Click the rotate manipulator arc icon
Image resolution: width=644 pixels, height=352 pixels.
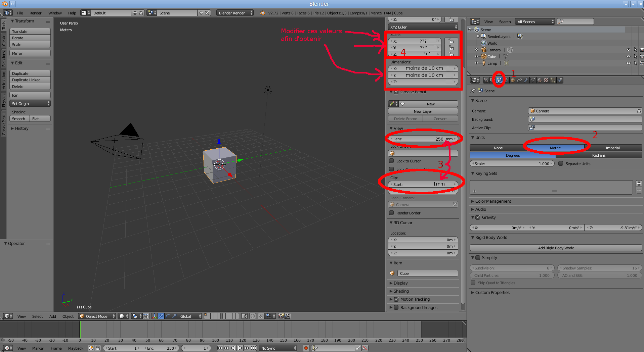tap(168, 316)
